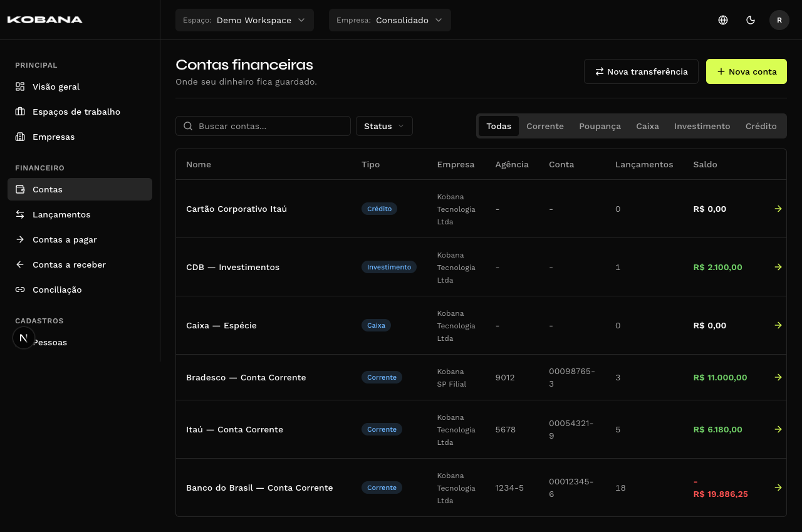Click the Espaços de trabalho briefcase icon
The image size is (802, 532).
20,112
